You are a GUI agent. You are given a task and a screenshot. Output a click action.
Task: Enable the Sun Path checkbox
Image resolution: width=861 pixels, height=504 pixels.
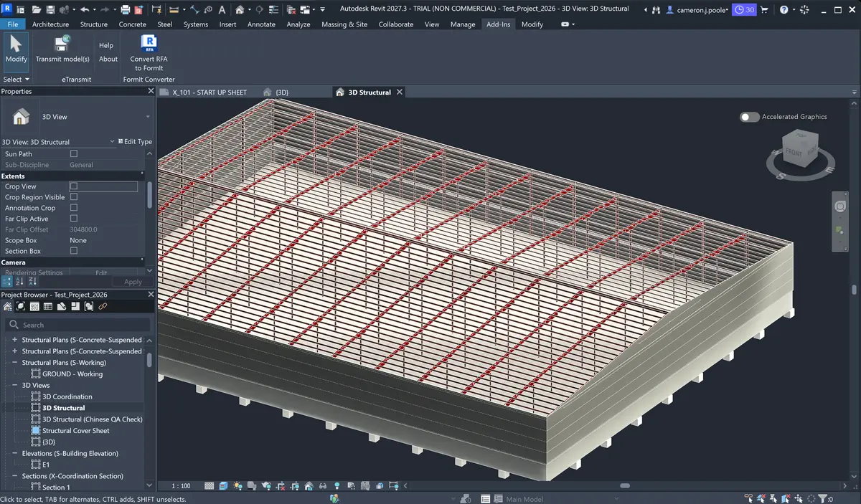(73, 153)
